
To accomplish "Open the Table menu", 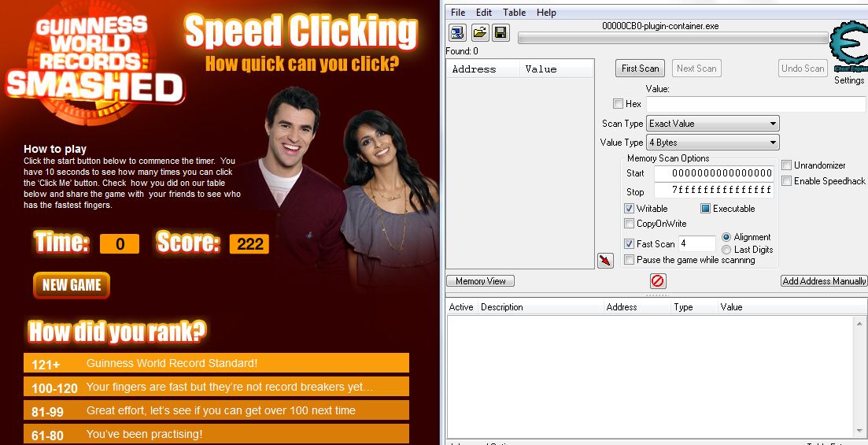I will click(x=514, y=13).
